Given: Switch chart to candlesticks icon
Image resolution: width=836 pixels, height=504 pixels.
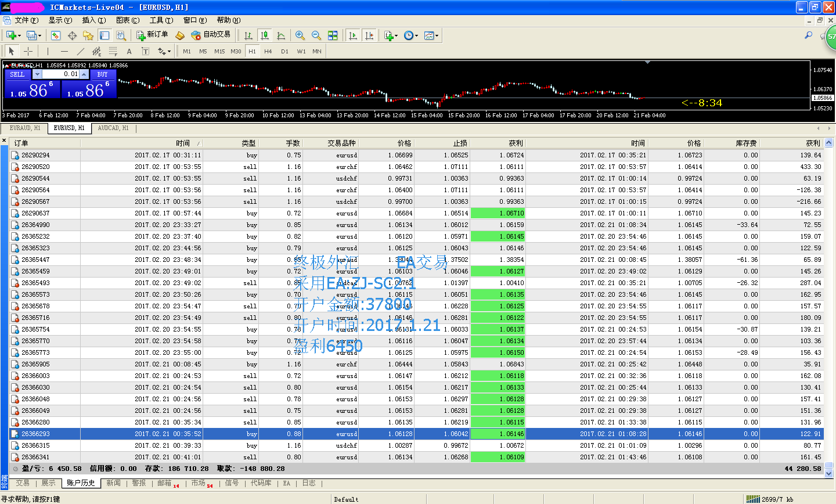Looking at the screenshot, I should tap(265, 35).
